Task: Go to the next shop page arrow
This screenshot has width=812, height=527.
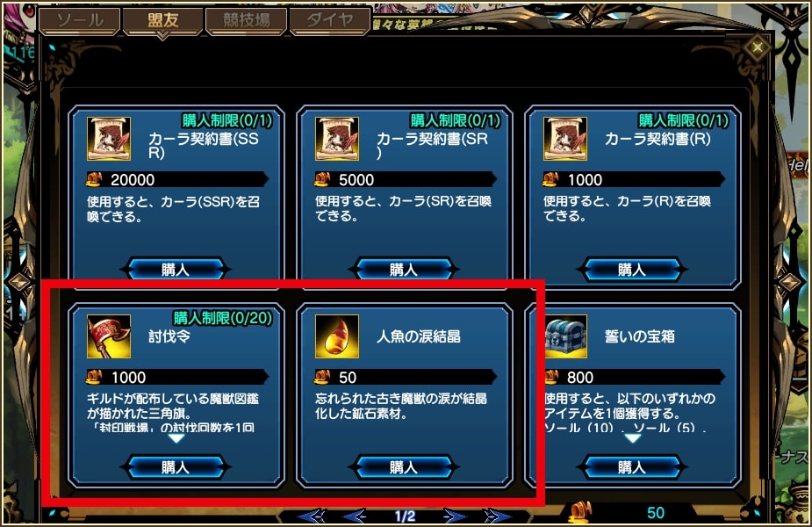Action: 454,516
